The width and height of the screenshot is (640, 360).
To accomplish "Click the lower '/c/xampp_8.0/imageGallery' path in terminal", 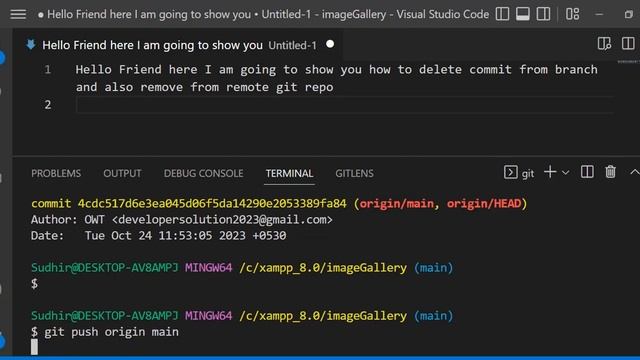I will pos(323,316).
